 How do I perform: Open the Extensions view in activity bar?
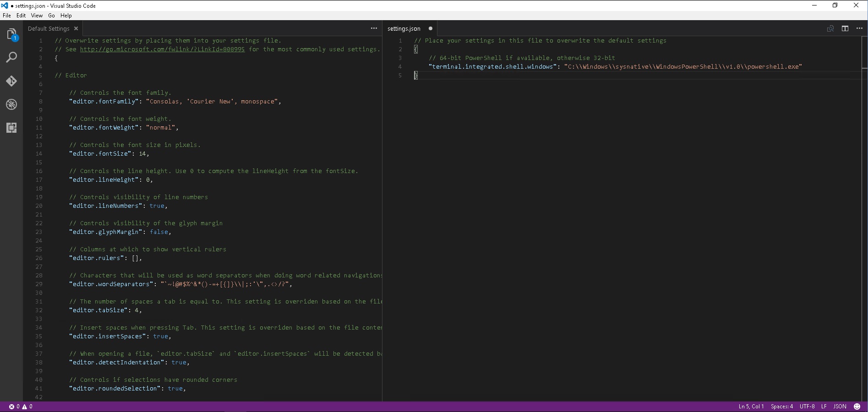click(11, 128)
